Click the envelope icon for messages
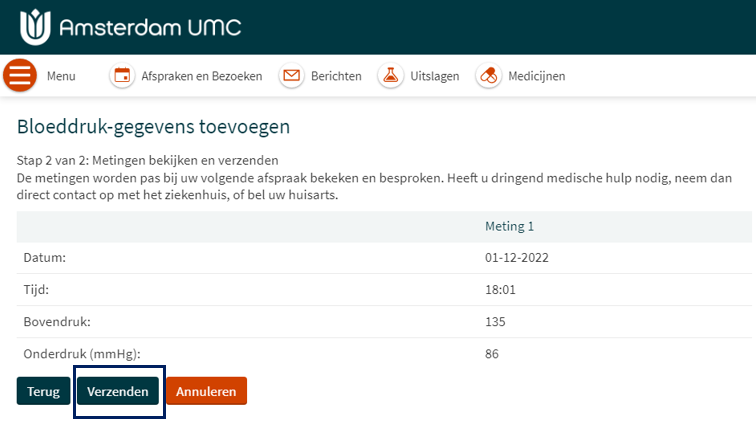 click(291, 76)
